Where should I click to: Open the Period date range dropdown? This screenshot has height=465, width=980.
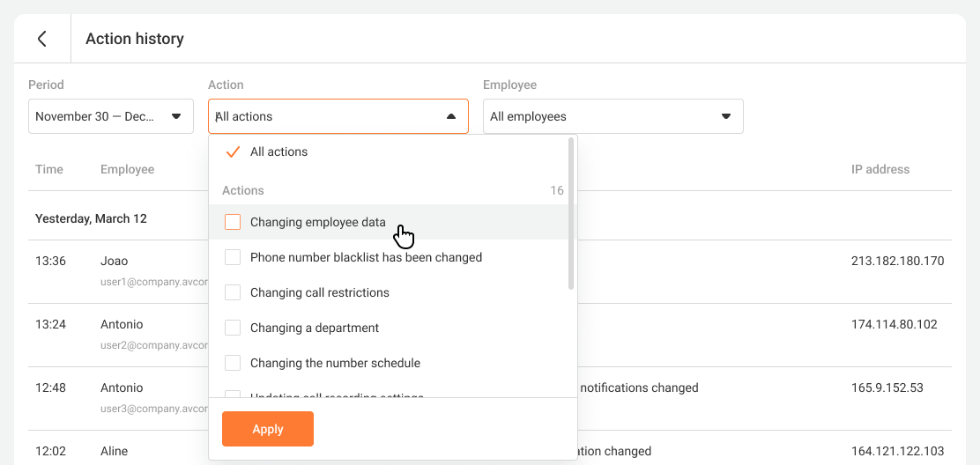click(x=111, y=116)
